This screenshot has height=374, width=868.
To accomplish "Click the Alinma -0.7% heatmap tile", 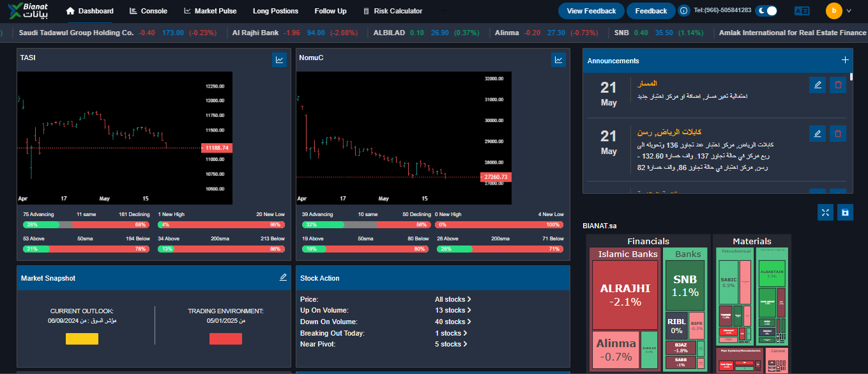I will coord(616,350).
